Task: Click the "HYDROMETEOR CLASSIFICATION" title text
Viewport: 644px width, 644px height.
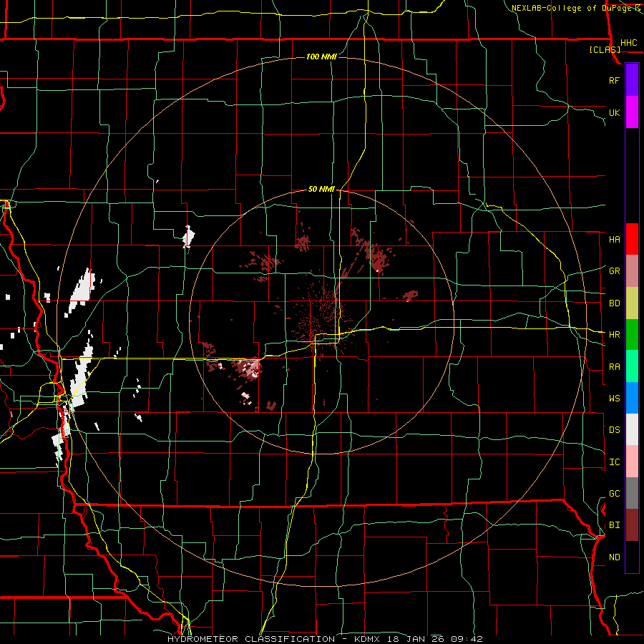Action: [251, 639]
